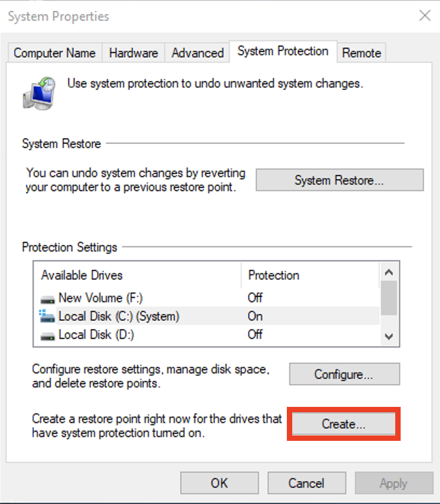This screenshot has height=504, width=440.
Task: Click the Available Drives column header
Action: [82, 275]
